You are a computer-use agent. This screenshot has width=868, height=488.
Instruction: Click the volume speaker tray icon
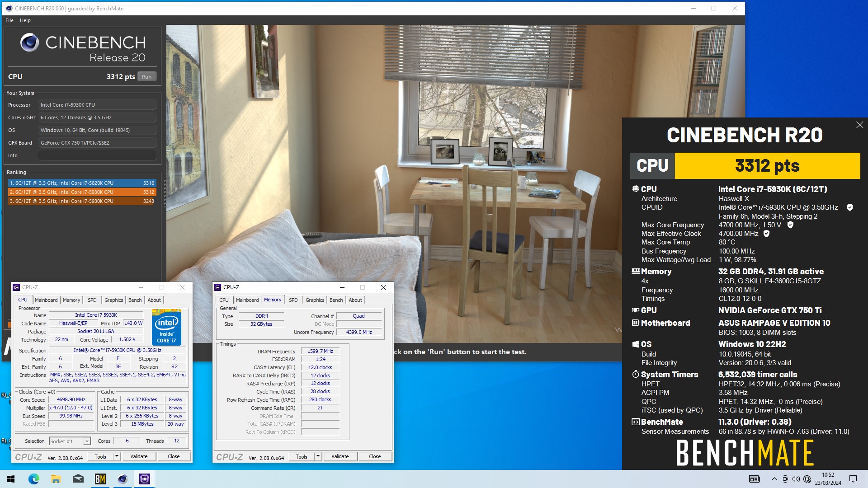tap(796, 479)
